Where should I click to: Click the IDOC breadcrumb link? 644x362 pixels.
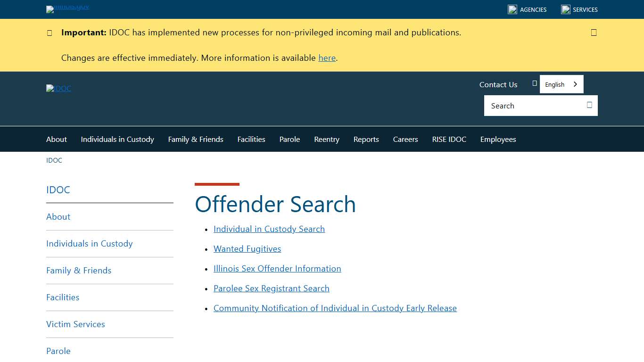point(54,160)
